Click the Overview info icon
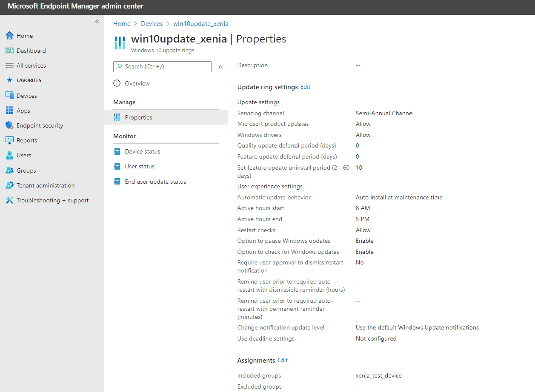 pos(117,83)
